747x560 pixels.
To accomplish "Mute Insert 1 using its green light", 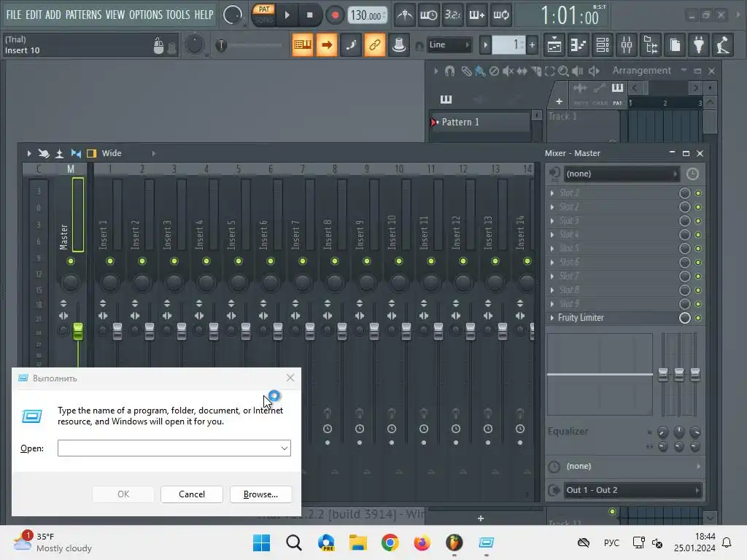I will [110, 261].
